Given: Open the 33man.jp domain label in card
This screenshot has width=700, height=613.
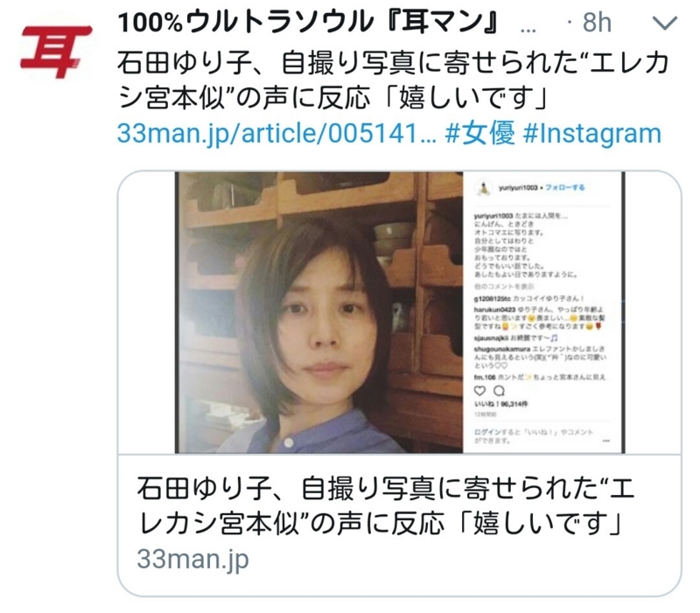Looking at the screenshot, I should [192, 559].
